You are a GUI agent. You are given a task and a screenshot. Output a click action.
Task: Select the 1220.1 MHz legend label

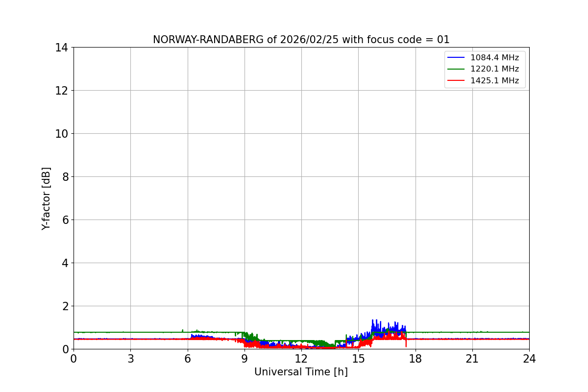click(x=494, y=69)
